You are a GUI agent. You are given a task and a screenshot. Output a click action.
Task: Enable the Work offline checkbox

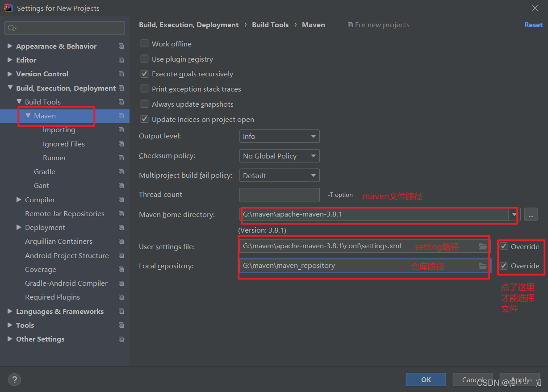click(x=144, y=44)
